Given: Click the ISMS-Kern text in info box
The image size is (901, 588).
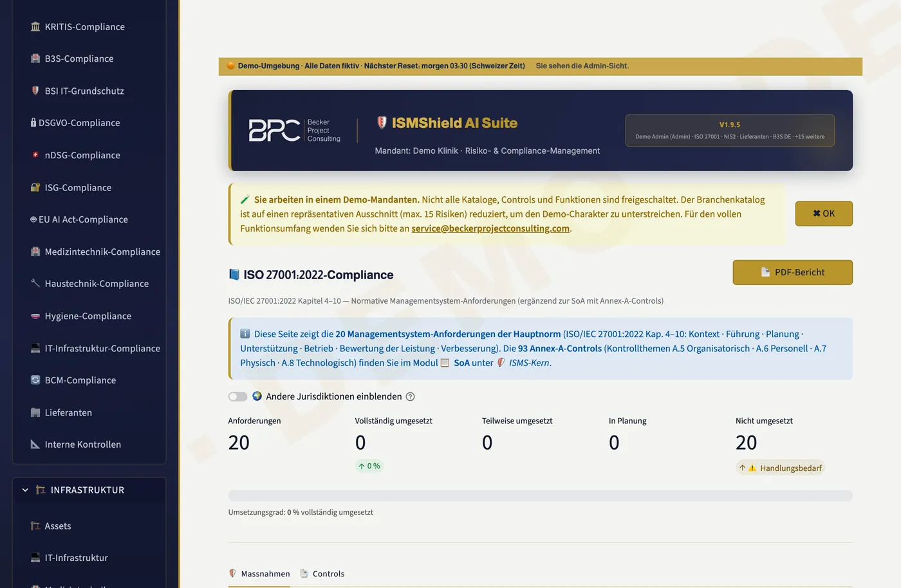Looking at the screenshot, I should [529, 363].
